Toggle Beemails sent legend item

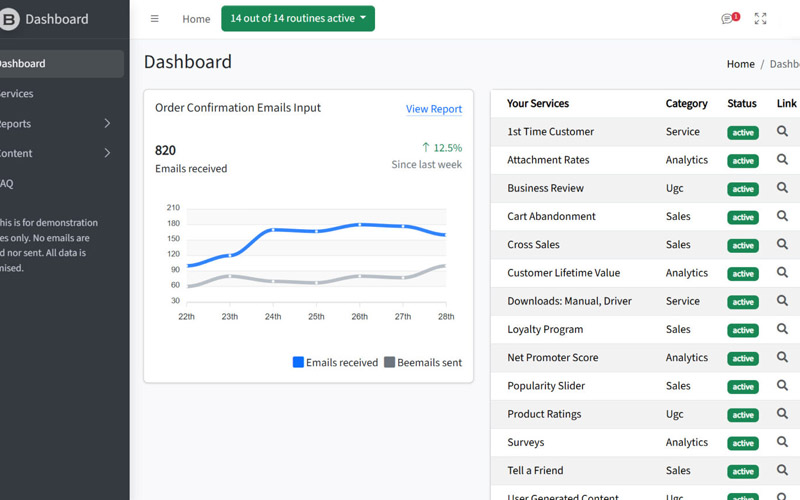pos(423,362)
